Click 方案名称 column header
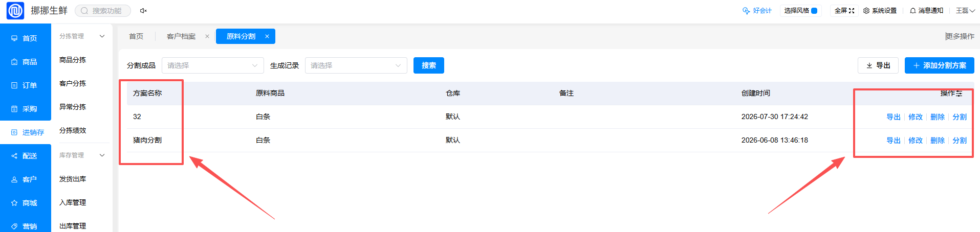The image size is (980, 232). (x=147, y=93)
